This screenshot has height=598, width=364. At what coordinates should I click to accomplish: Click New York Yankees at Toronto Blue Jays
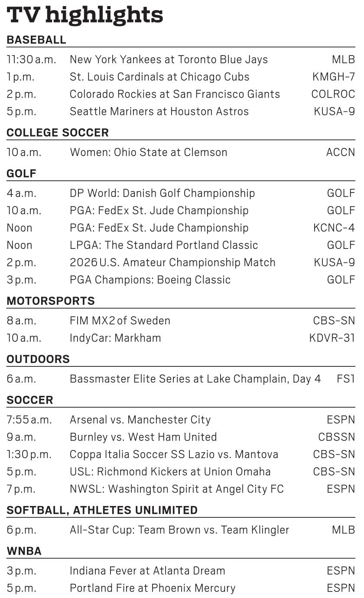pyautogui.click(x=169, y=59)
